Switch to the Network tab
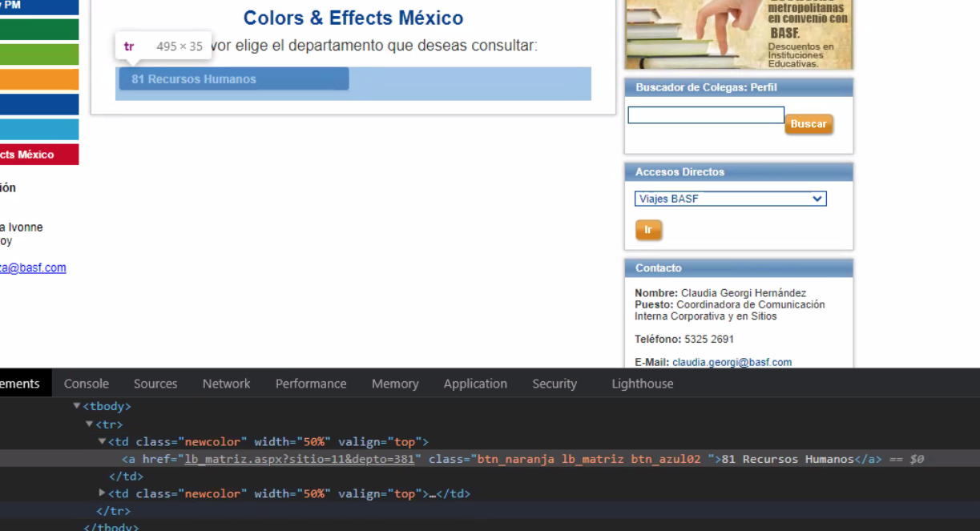980x531 pixels. (x=227, y=384)
